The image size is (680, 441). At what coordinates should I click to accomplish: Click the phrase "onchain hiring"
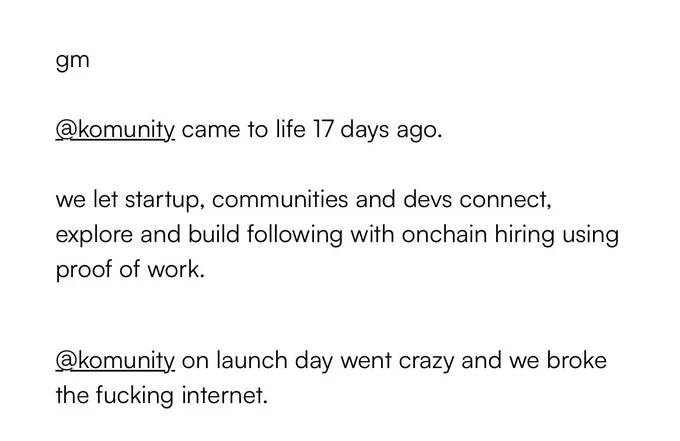[478, 235]
